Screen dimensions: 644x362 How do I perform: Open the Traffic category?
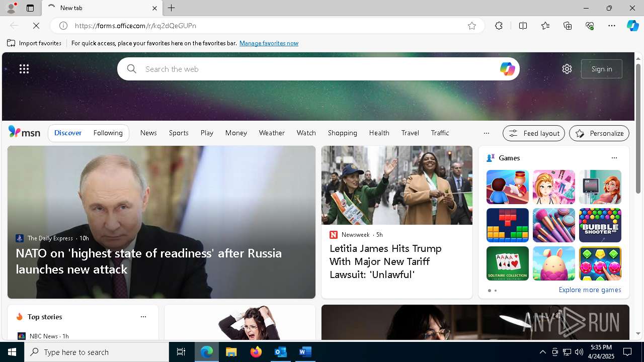point(440,133)
